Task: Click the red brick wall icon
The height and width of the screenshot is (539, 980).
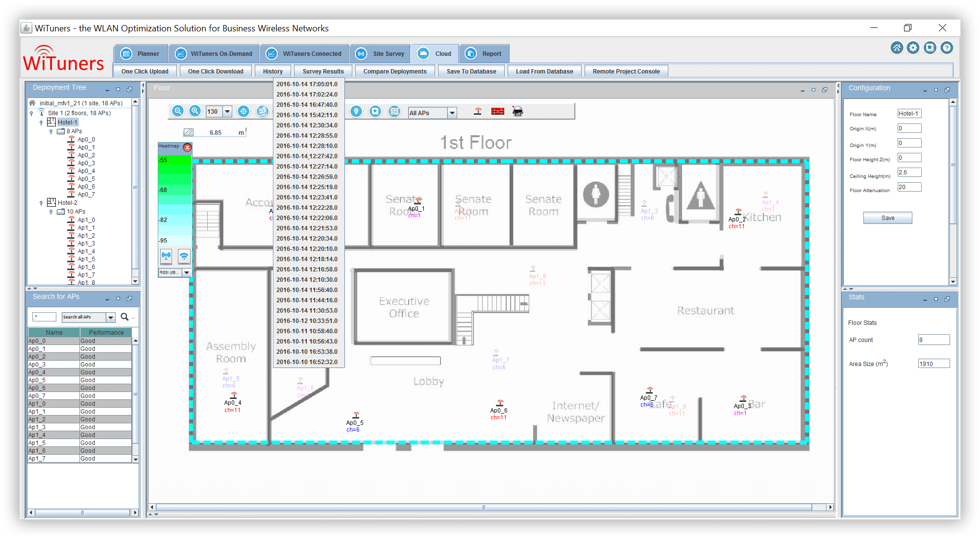Action: (x=498, y=111)
